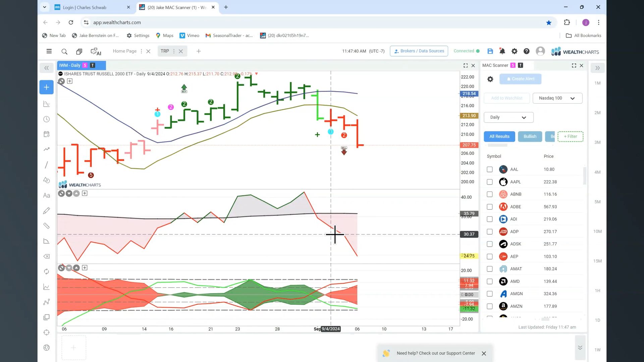Close the MAC Scanner panel
644x362 pixels.
pyautogui.click(x=582, y=66)
